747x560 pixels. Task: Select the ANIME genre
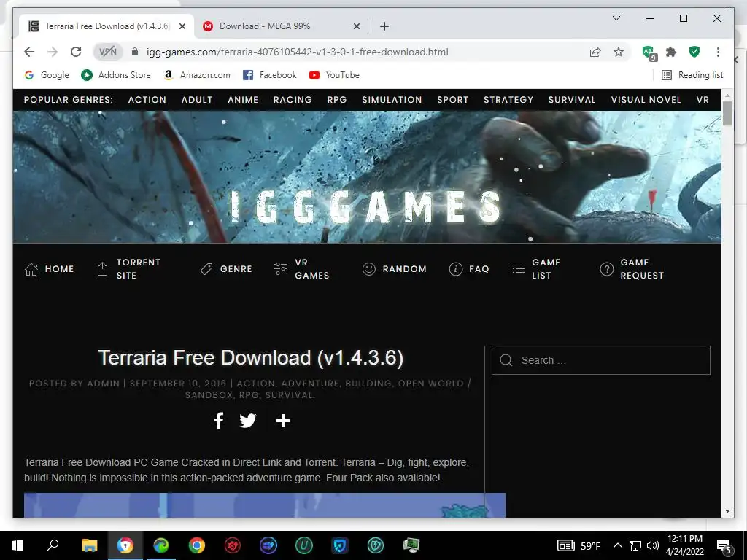click(243, 99)
